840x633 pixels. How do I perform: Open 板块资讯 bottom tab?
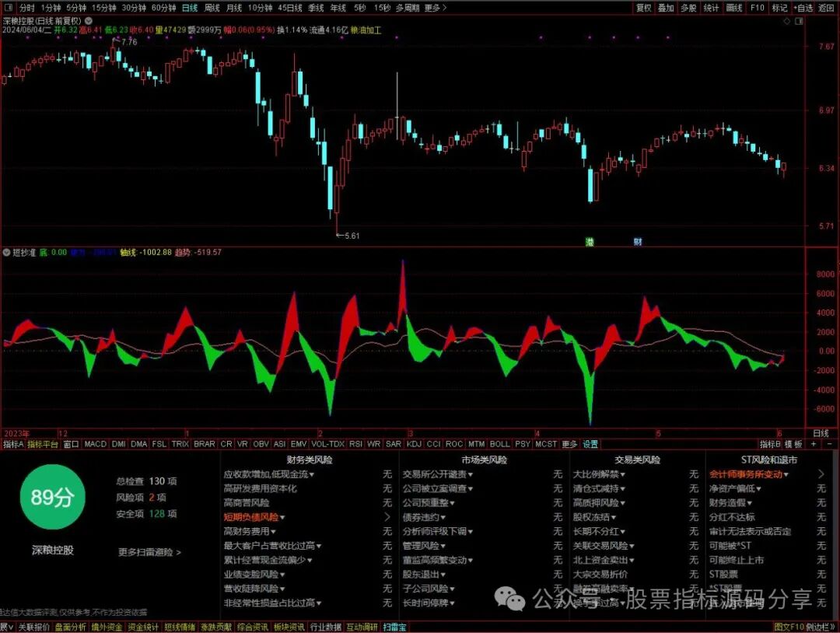pos(289,627)
